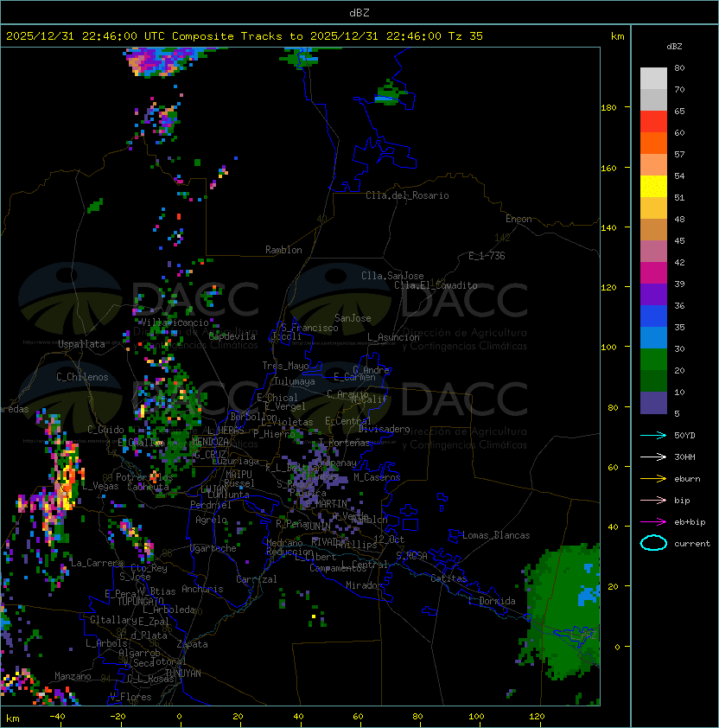Select the royal blue dBZ scale swatch
Screen dimensions: 719x728
(653, 316)
